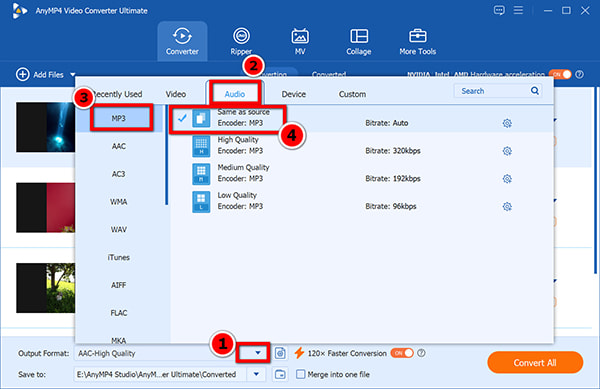Click the search magnifier icon

click(x=535, y=91)
